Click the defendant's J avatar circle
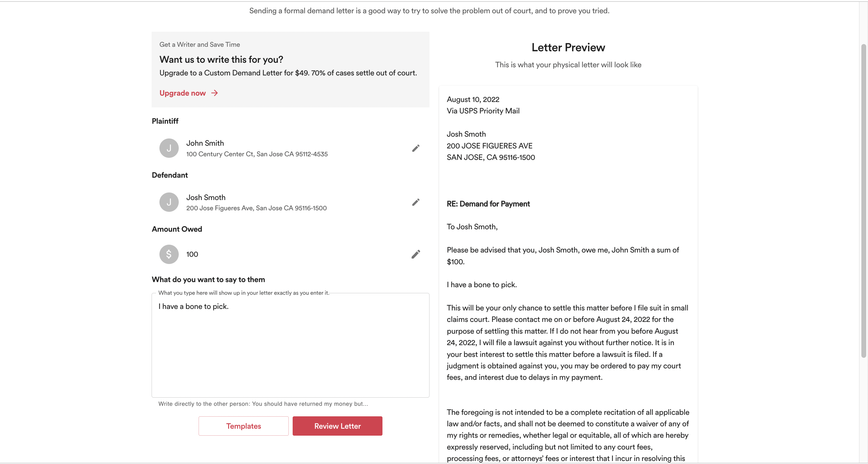Viewport: 868px width, 464px height. (x=169, y=202)
